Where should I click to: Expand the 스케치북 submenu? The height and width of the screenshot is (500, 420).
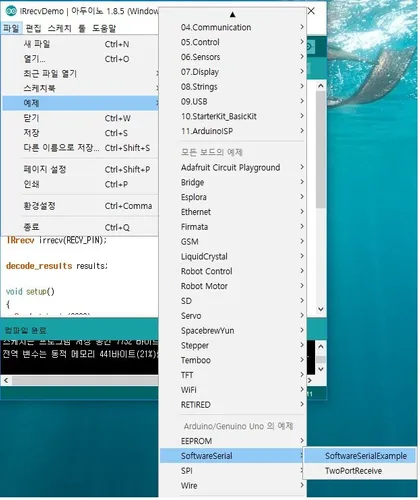click(x=80, y=88)
